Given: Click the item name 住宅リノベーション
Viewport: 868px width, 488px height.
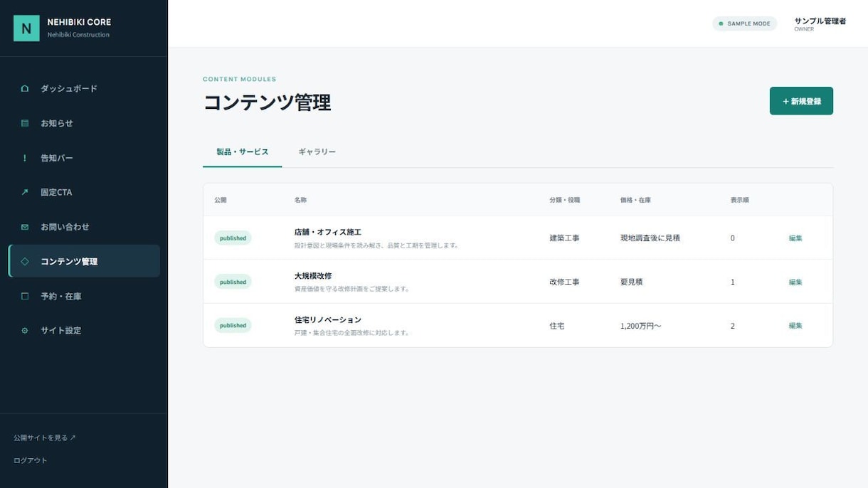Looking at the screenshot, I should tap(328, 320).
